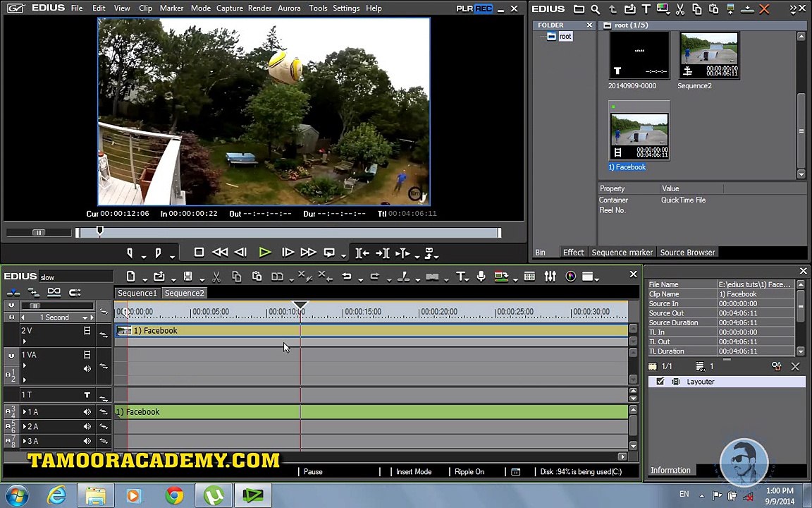812x508 pixels.
Task: Toggle audio mute on the 1 VA track
Action: tap(87, 368)
